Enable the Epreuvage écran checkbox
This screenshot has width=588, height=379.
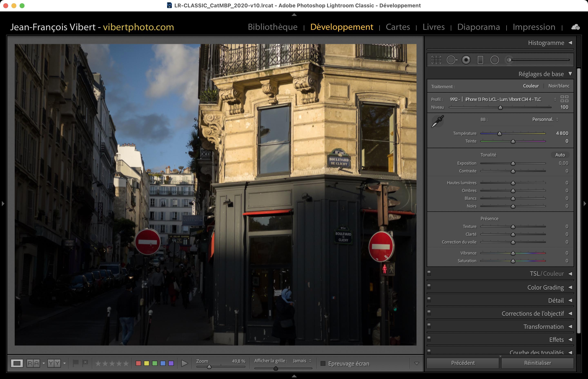click(323, 363)
